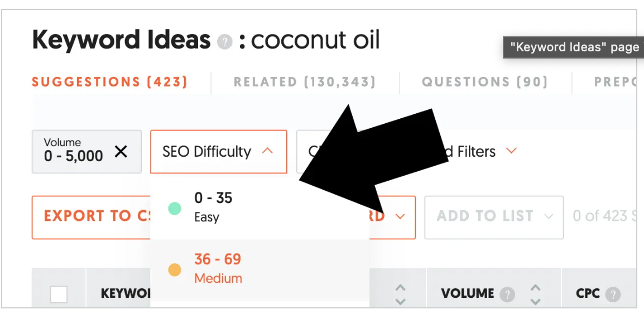Select the orange Medium difficulty dot
Viewport: 644px width, 319px height.
(175, 270)
